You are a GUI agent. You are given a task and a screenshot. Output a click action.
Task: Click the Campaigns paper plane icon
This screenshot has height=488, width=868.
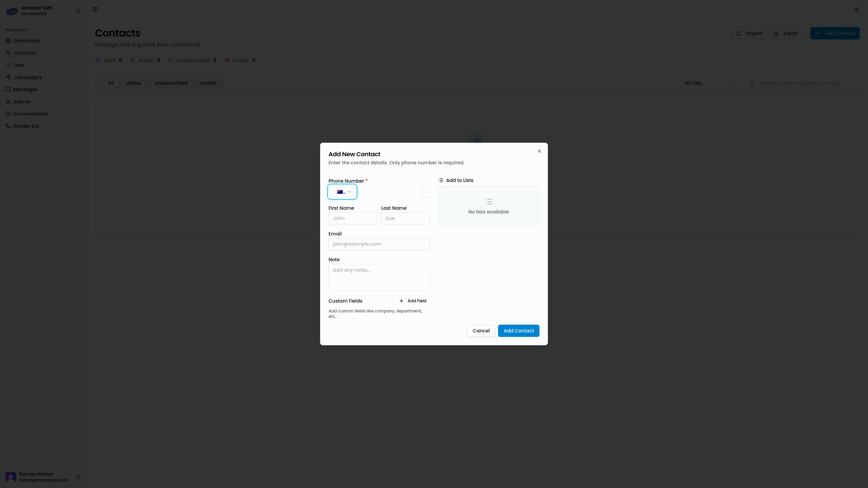pyautogui.click(x=8, y=77)
